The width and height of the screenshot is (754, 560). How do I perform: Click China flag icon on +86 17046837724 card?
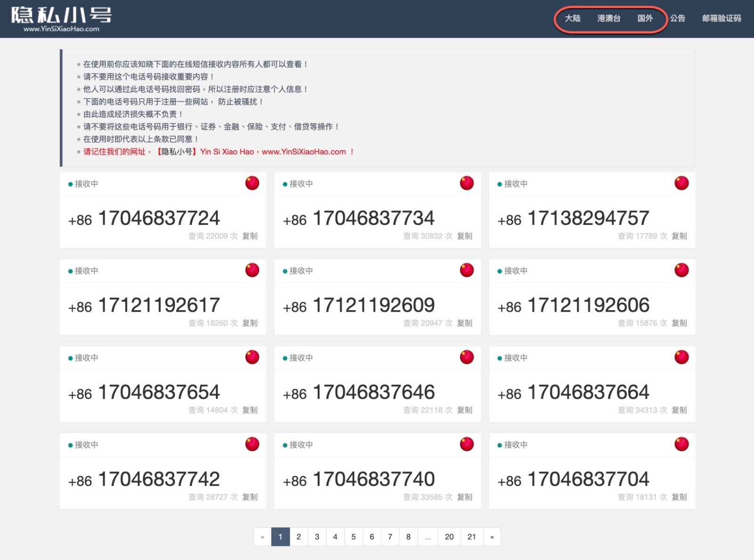pyautogui.click(x=252, y=183)
